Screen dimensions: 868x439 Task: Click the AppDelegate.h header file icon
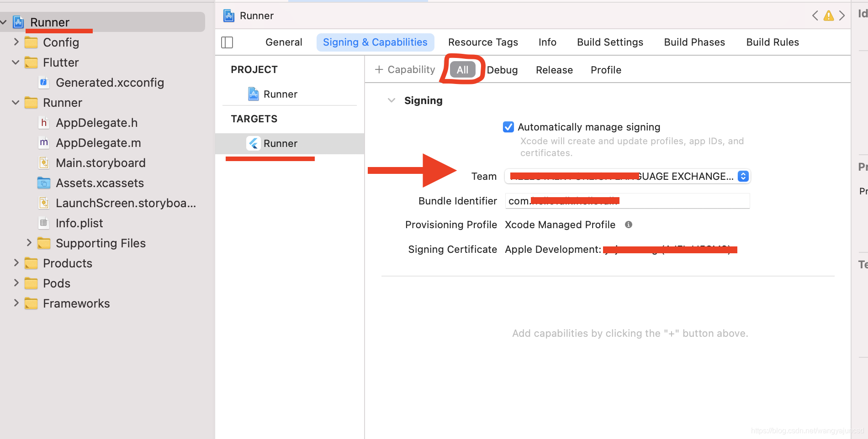44,123
